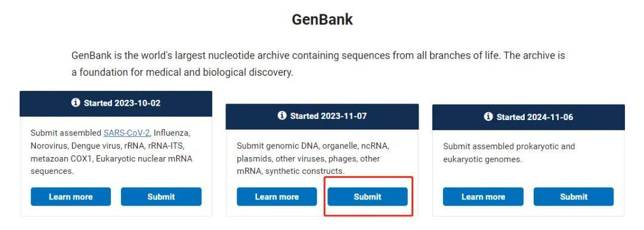Click the GenBank introduction paragraph
This screenshot has height=230, width=644.
pyautogui.click(x=318, y=64)
